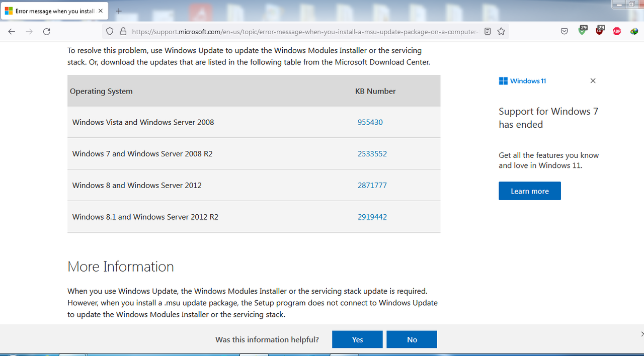Image resolution: width=644 pixels, height=356 pixels.
Task: Open KB article 955430
Action: (370, 122)
